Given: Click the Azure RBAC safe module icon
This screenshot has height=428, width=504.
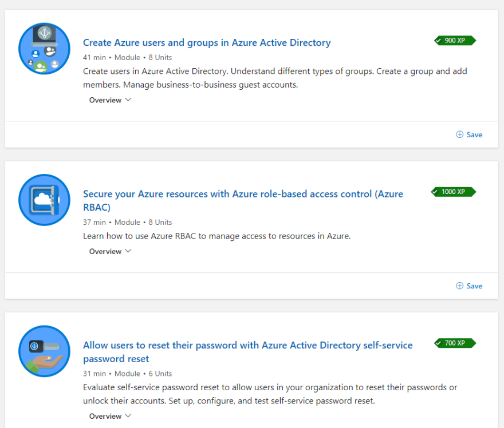Looking at the screenshot, I should (44, 200).
